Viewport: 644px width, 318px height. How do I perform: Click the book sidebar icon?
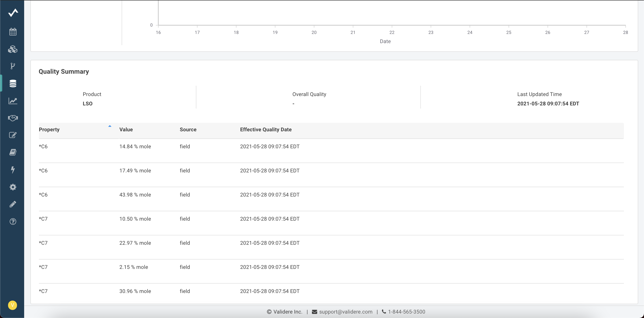(x=13, y=152)
